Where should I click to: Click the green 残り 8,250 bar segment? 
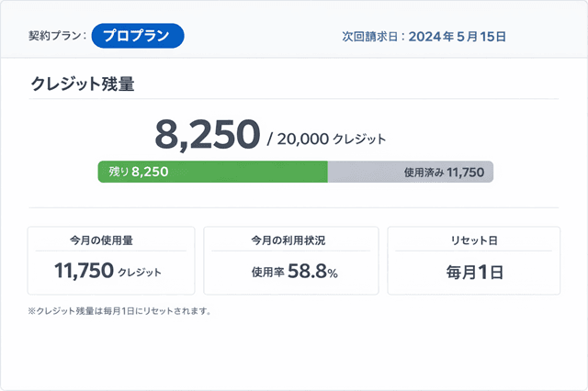212,172
